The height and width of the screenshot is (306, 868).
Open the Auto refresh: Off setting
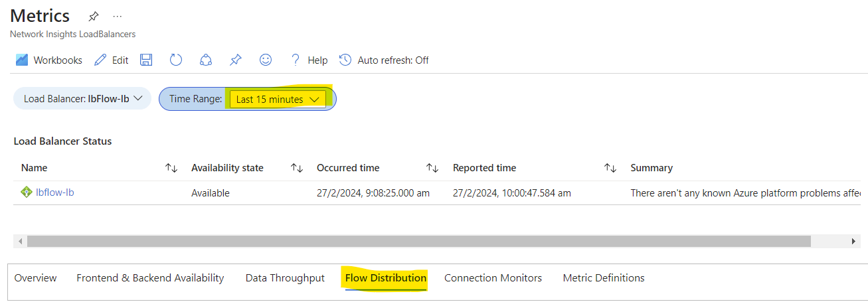(384, 60)
